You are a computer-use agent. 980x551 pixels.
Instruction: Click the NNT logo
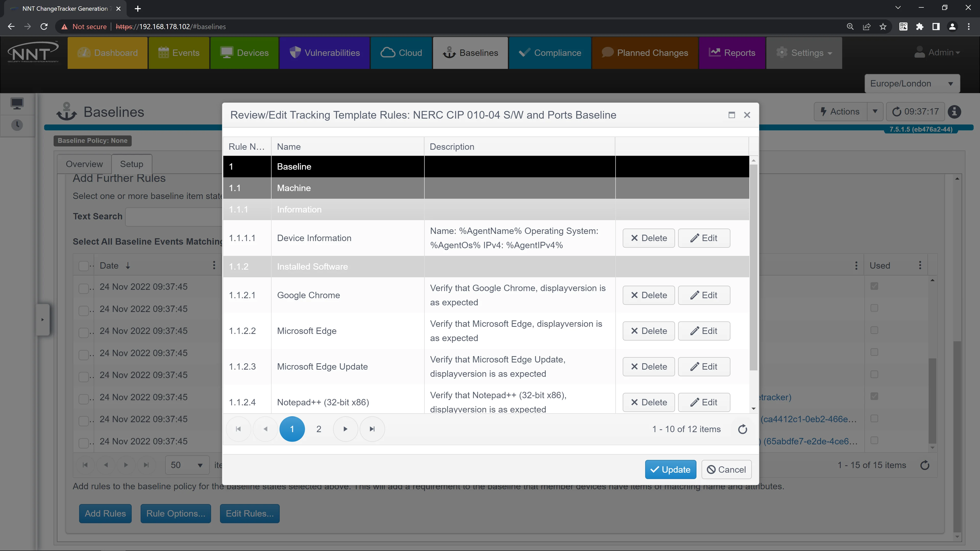click(x=33, y=52)
